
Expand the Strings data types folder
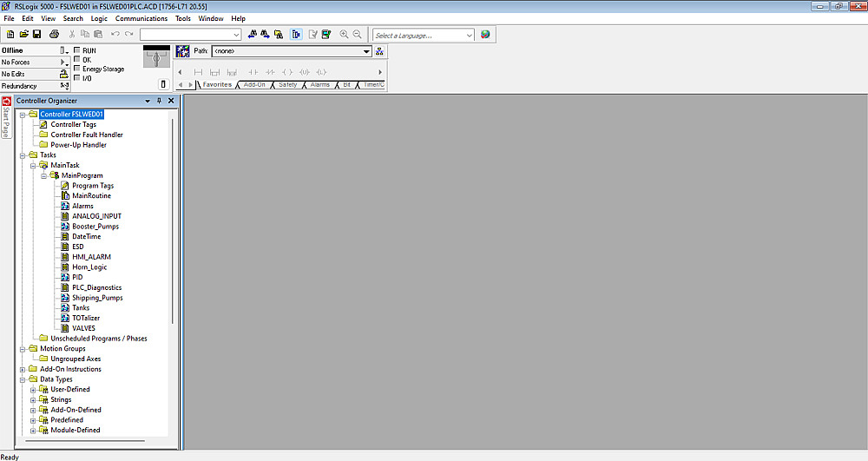point(33,400)
